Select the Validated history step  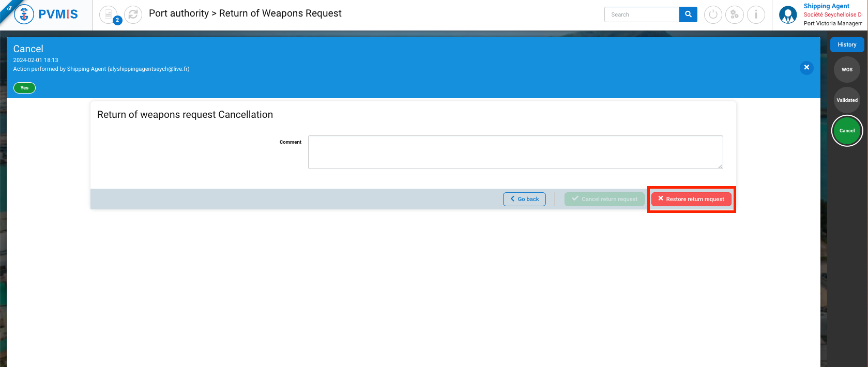tap(847, 100)
